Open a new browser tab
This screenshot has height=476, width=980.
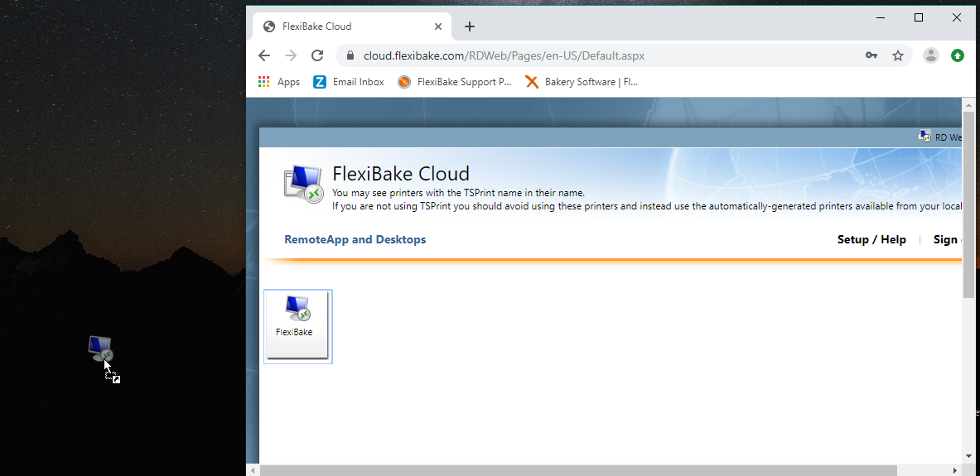tap(470, 26)
